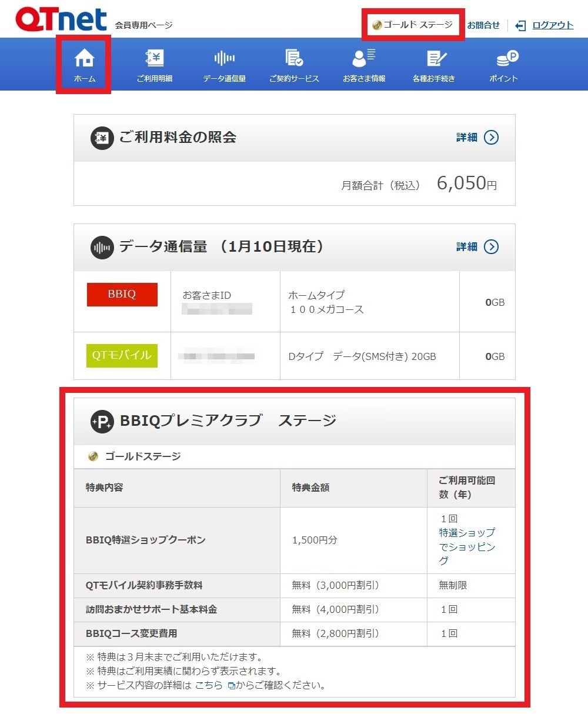Click the green QTモバイル badge

coord(122,356)
